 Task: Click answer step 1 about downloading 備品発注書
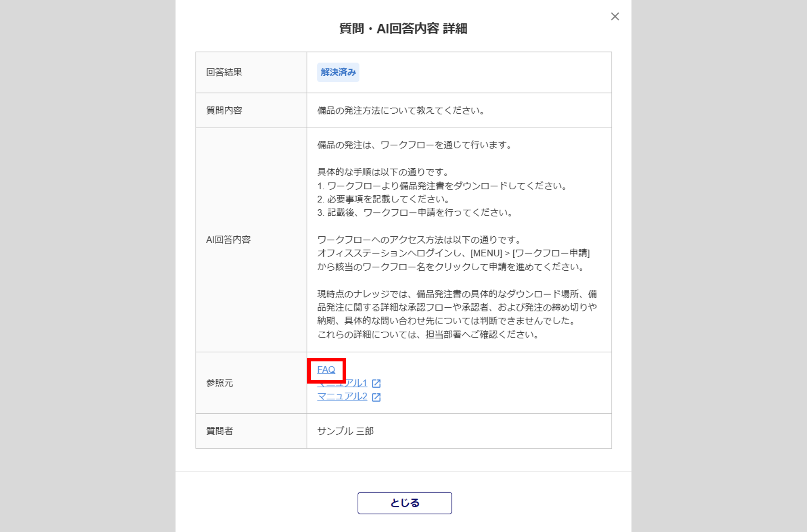pyautogui.click(x=443, y=186)
